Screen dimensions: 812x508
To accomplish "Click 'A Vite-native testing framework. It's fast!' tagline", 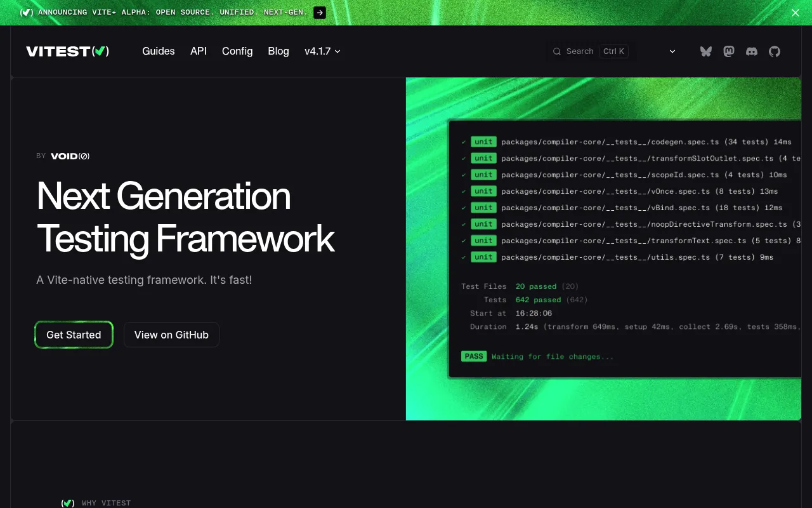I will (x=144, y=279).
